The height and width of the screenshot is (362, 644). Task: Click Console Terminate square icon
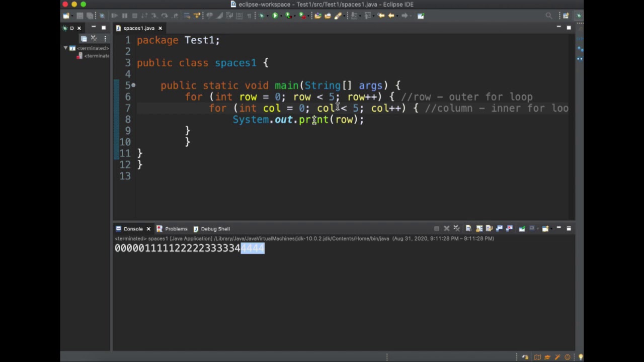(437, 229)
